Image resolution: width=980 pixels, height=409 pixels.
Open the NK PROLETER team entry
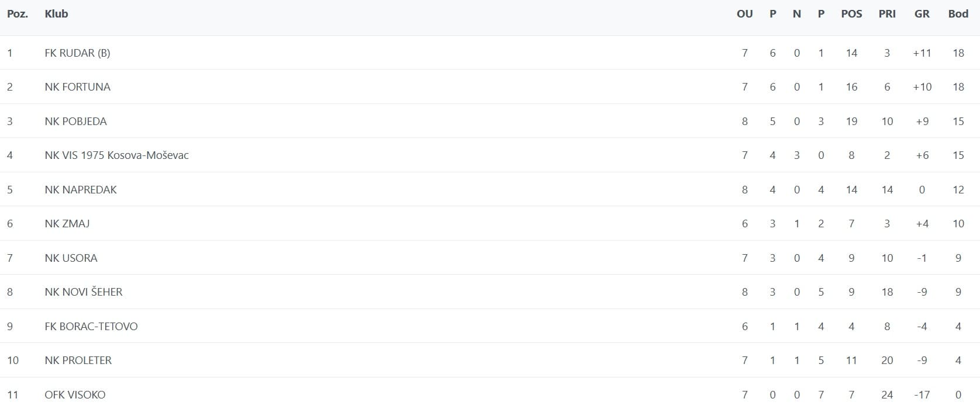click(x=78, y=361)
